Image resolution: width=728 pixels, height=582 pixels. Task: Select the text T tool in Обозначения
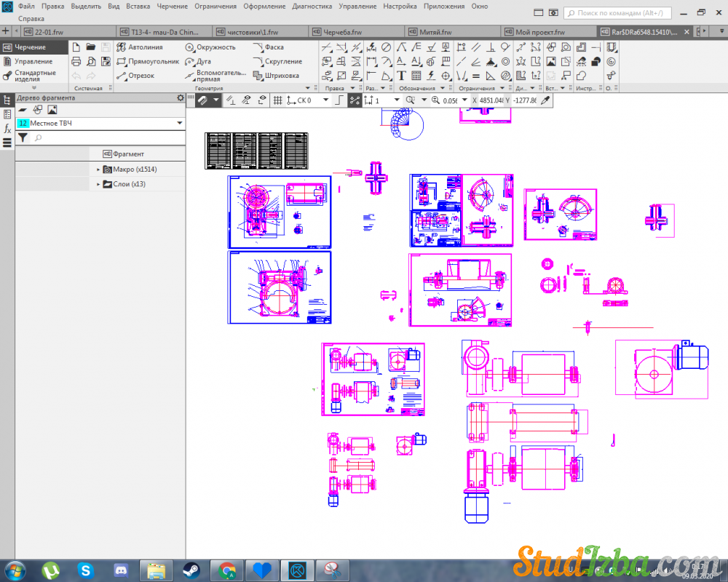pos(402,76)
